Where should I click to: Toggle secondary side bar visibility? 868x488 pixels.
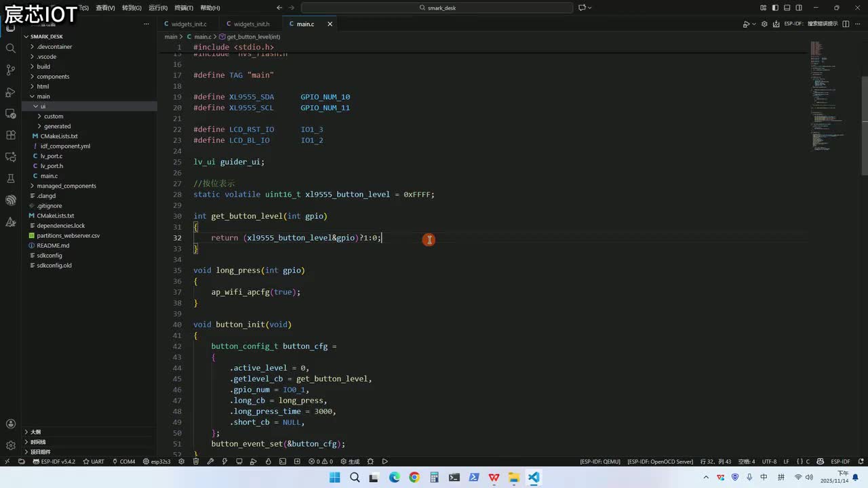tap(798, 7)
